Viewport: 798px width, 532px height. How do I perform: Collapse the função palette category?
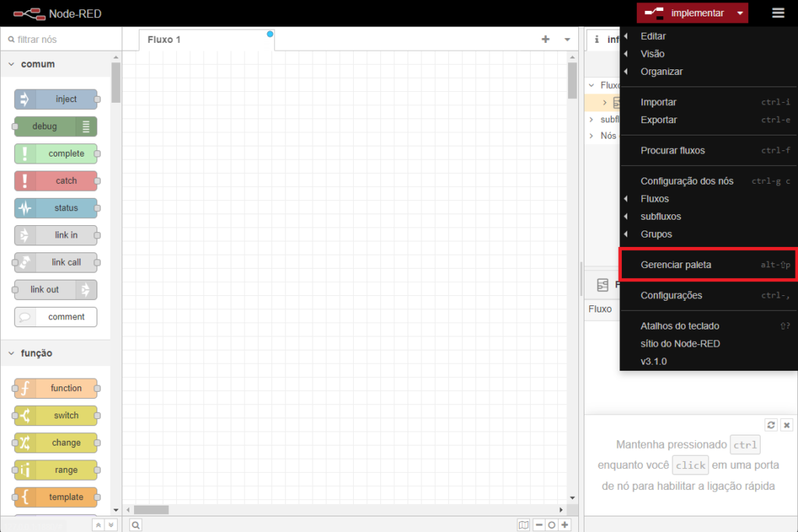[x=12, y=353]
